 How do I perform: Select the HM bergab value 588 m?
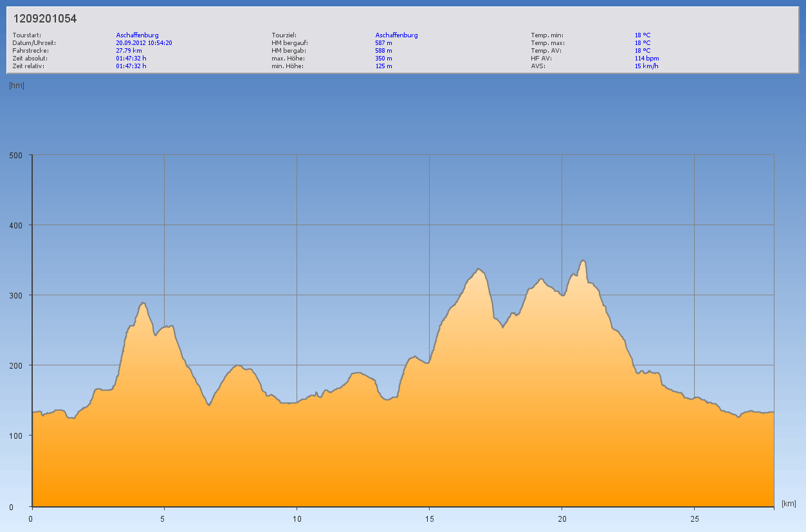click(383, 50)
